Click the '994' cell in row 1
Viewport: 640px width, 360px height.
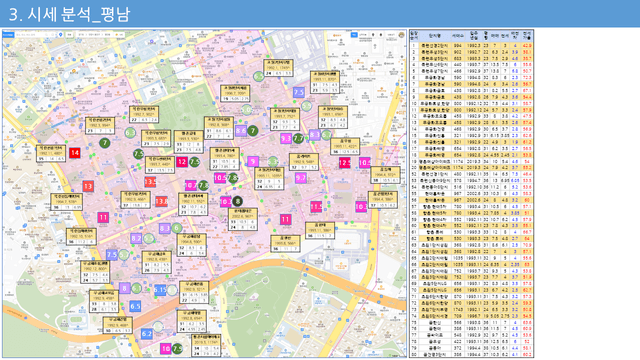coord(458,46)
